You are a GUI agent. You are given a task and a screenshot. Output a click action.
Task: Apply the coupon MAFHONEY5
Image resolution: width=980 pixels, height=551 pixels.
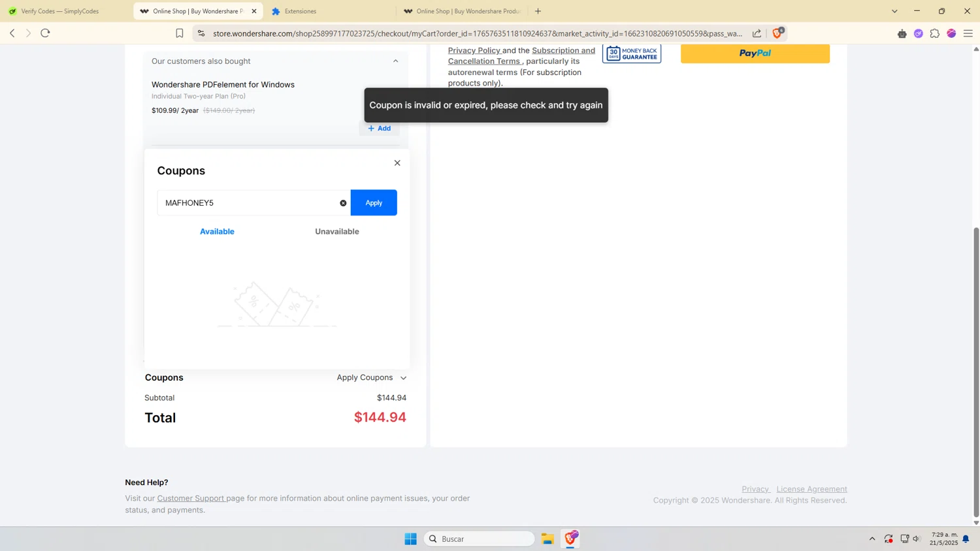pyautogui.click(x=374, y=202)
